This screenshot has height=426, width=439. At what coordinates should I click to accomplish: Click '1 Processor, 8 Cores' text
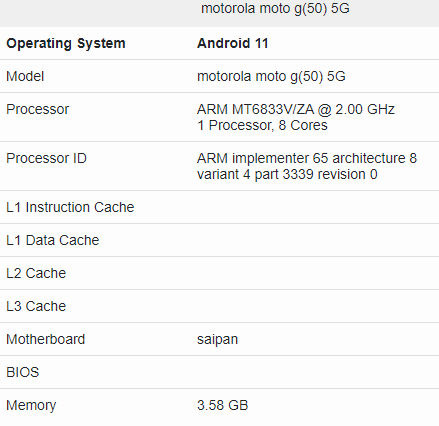pos(262,126)
